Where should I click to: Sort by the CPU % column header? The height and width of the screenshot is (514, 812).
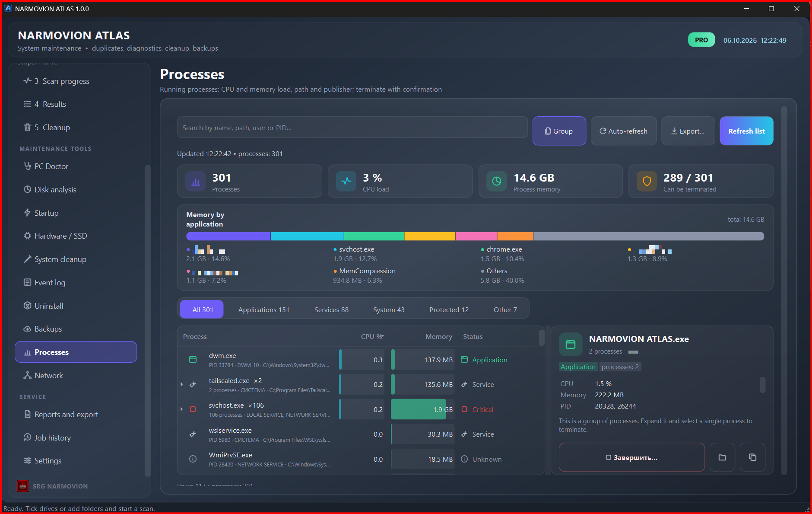click(372, 336)
